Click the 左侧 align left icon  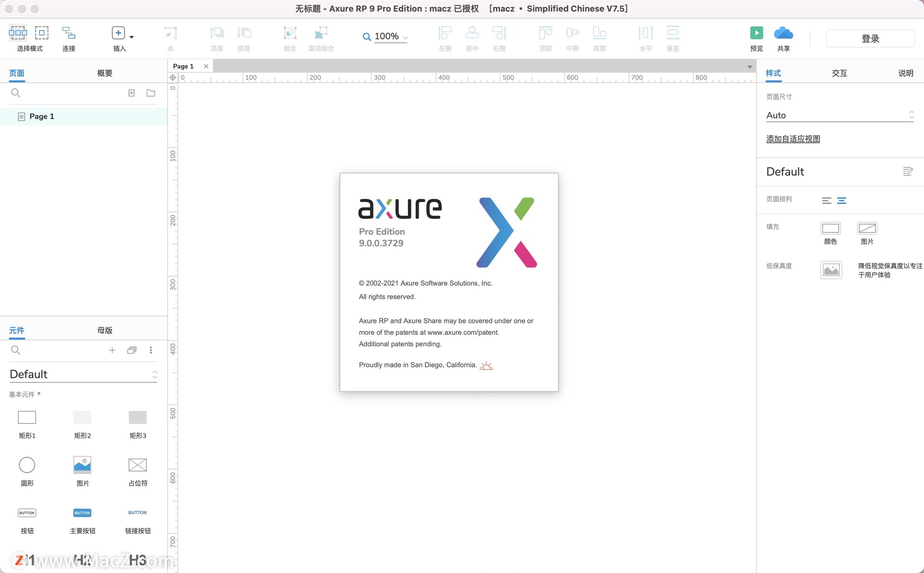click(445, 33)
